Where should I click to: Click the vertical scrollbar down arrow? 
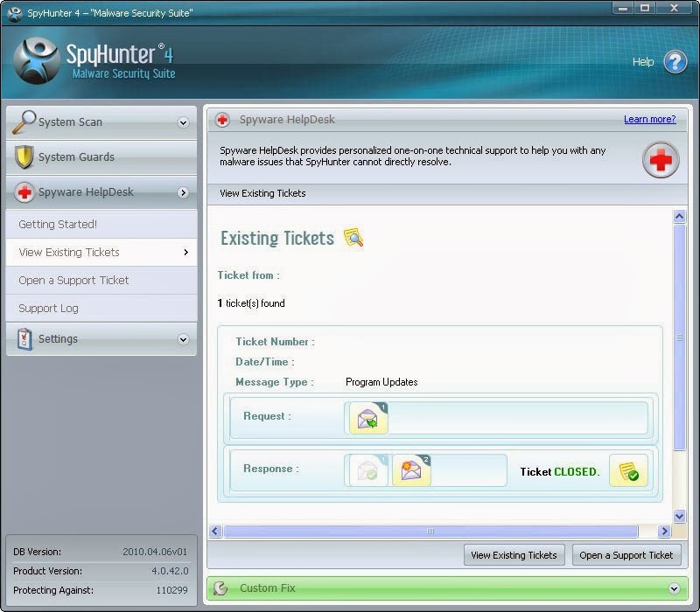(x=679, y=517)
